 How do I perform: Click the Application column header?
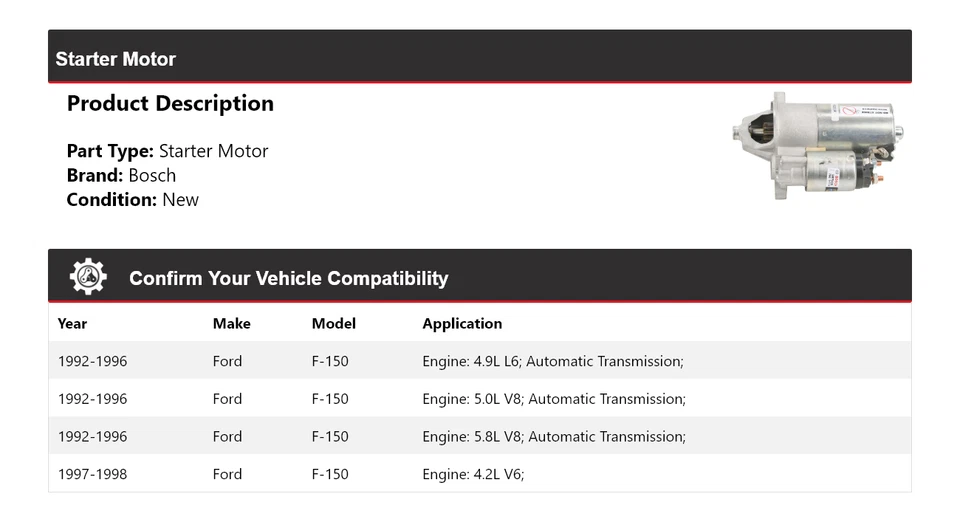pos(462,324)
